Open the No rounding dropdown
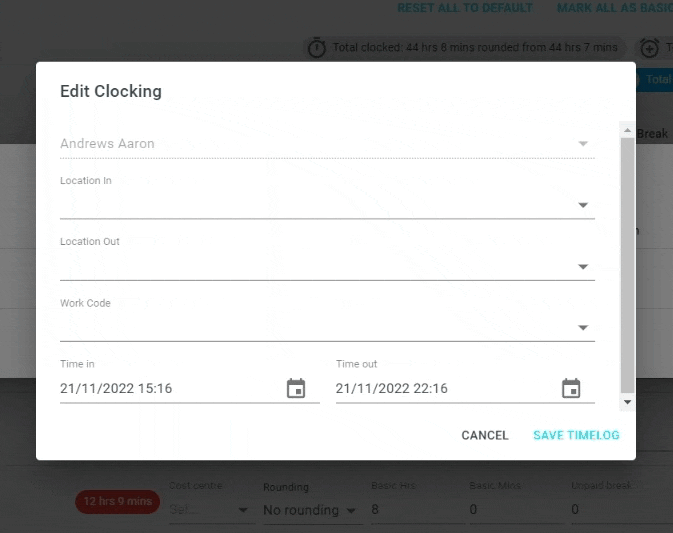 pyautogui.click(x=310, y=510)
